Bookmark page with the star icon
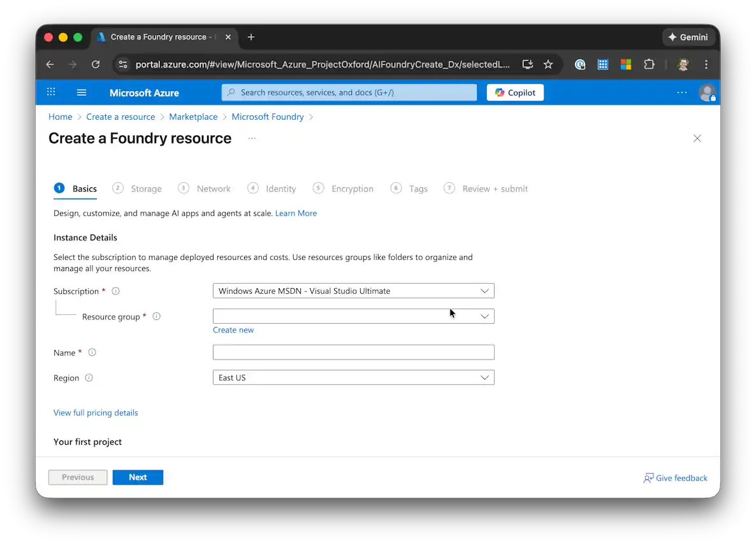Viewport: 756px width, 545px height. tap(548, 64)
